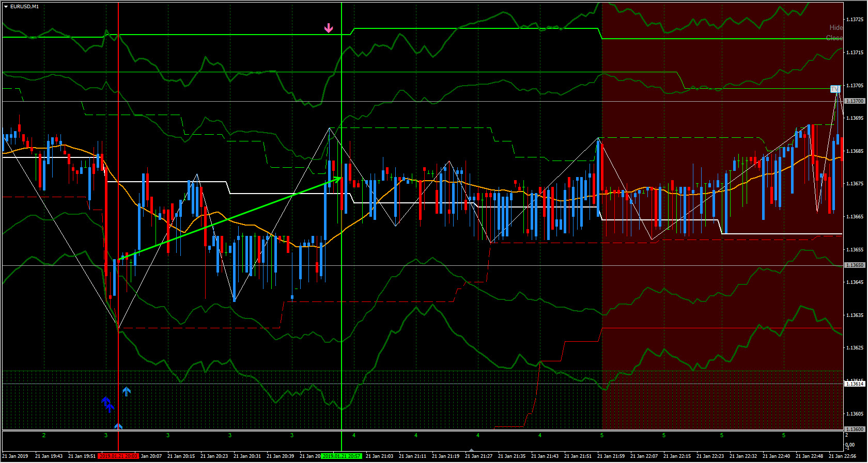Click the TV button near current price
868x463 pixels.
point(835,89)
